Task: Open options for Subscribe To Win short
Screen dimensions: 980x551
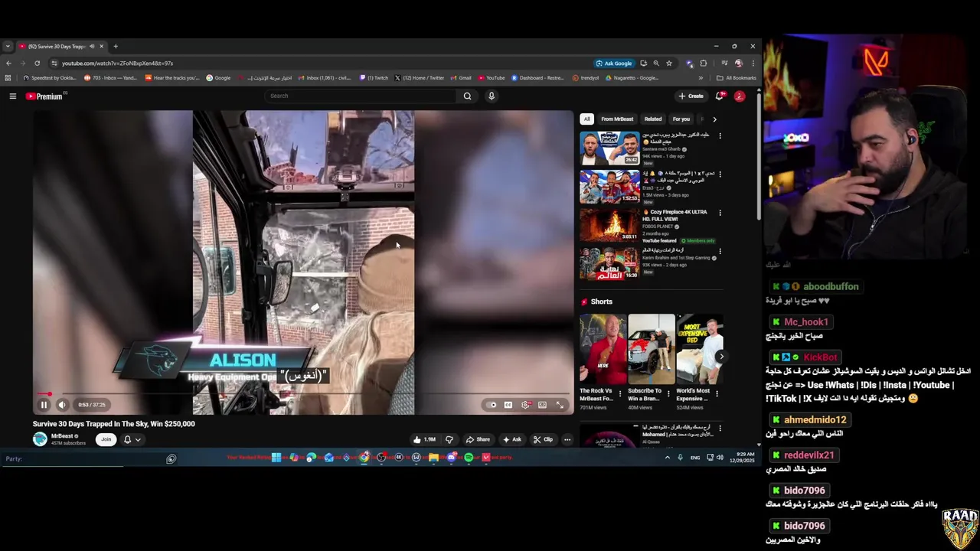Action: 669,394
